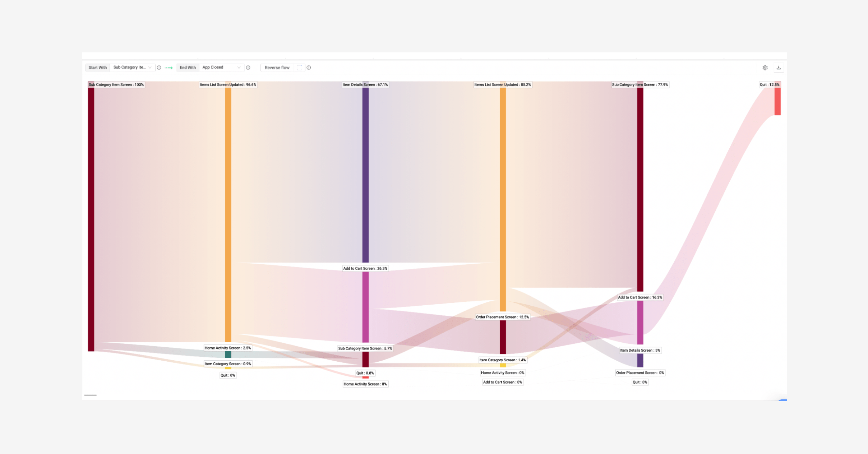Select Items List Screen Updated : 85.2% node
Viewport: 868px width, 454px height.
point(503,85)
